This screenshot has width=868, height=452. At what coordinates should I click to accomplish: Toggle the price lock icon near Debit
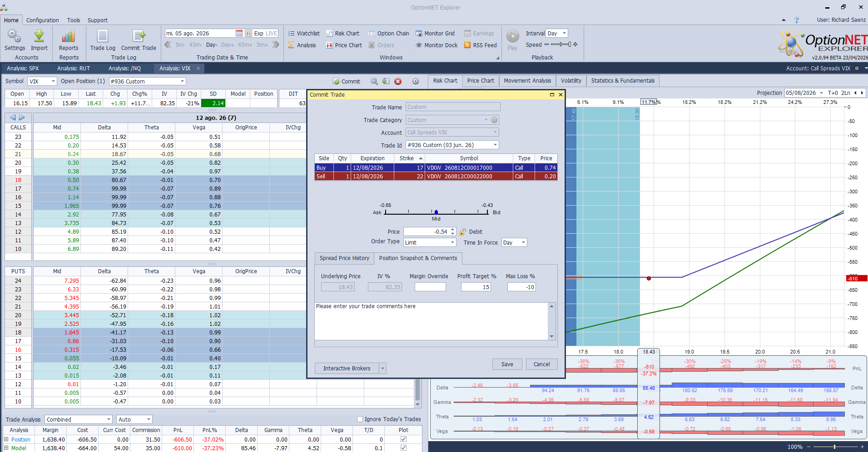coord(462,232)
